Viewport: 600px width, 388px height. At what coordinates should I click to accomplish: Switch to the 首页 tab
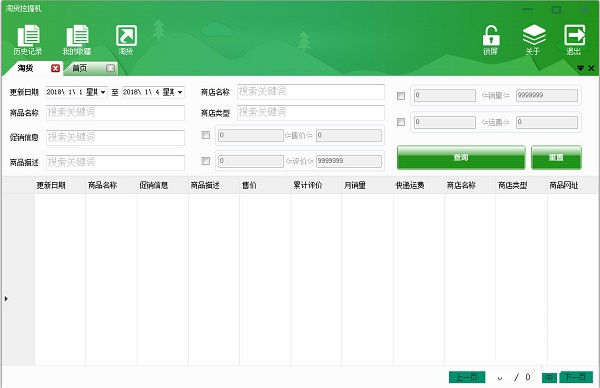(80, 68)
